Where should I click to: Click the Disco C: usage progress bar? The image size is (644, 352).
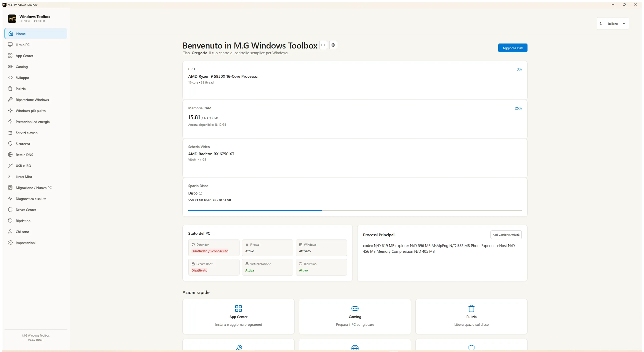click(355, 210)
